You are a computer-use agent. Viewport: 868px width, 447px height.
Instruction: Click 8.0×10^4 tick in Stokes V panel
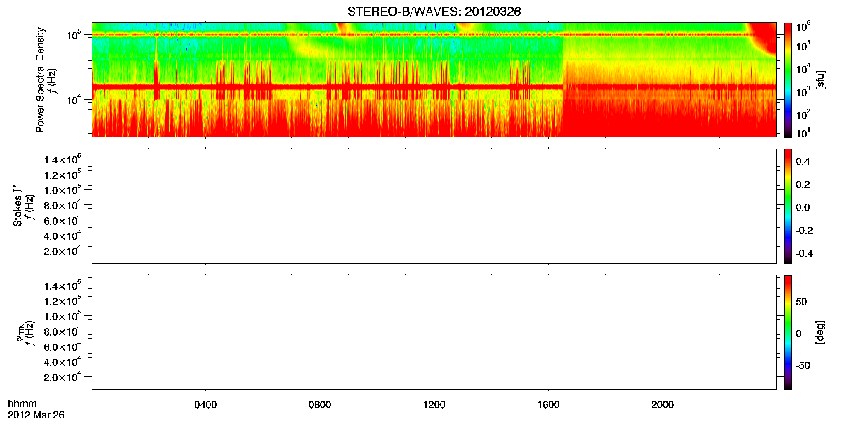(x=63, y=205)
